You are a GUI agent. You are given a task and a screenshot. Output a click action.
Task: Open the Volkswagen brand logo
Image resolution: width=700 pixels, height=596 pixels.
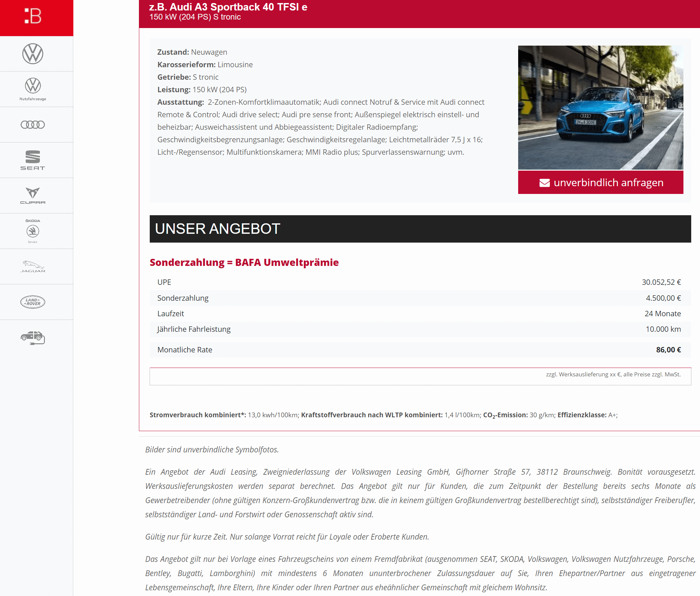coord(33,54)
